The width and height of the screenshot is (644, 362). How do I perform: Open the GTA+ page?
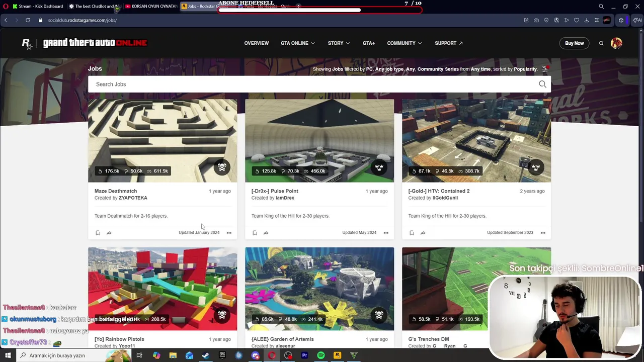(369, 43)
